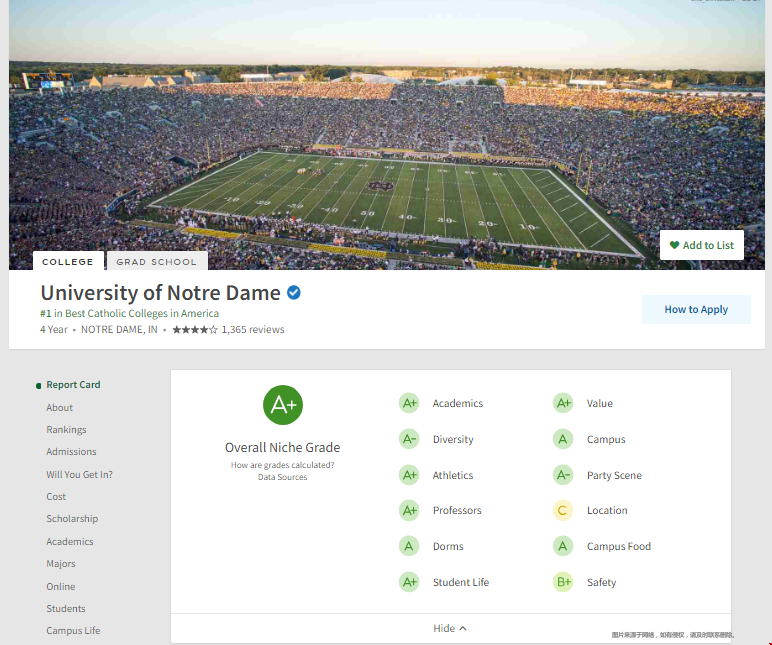Viewport: 772px width, 645px height.
Task: Open Students in the sidebar
Action: pos(66,609)
